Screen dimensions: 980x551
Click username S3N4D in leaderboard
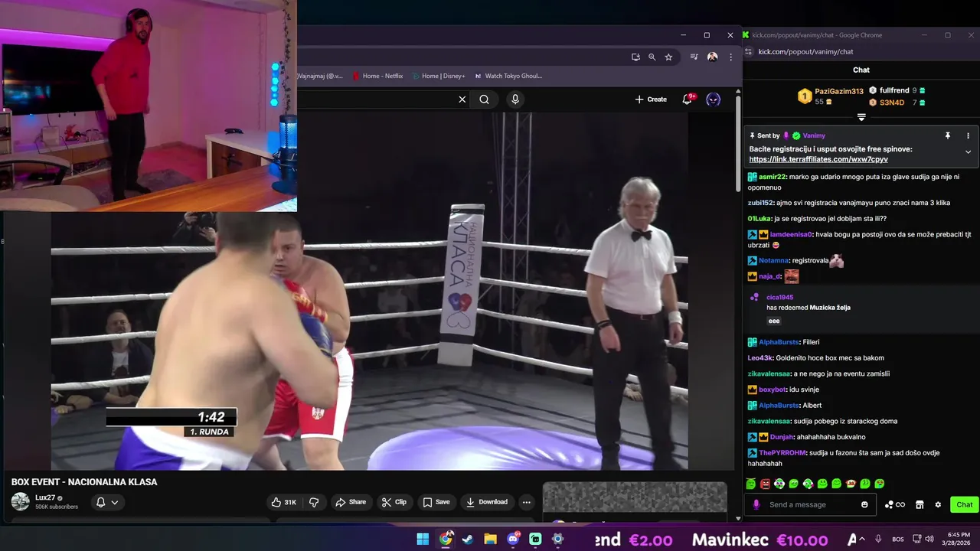click(x=892, y=103)
